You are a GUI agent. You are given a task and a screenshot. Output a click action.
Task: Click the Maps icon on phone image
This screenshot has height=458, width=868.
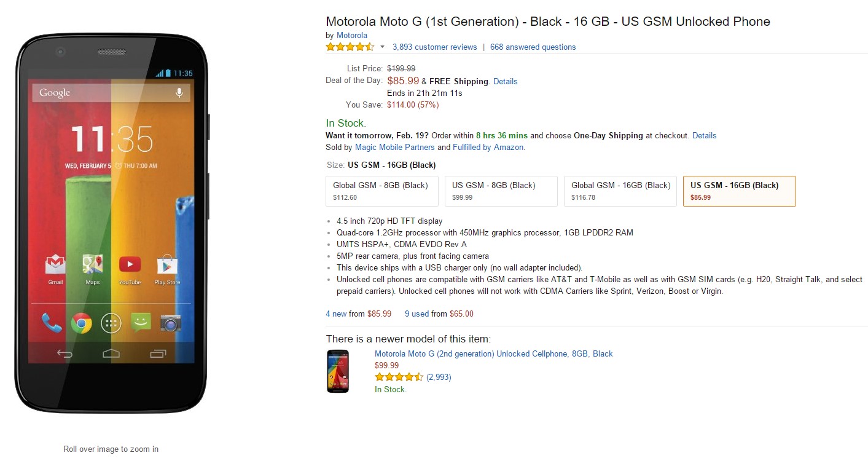point(92,265)
